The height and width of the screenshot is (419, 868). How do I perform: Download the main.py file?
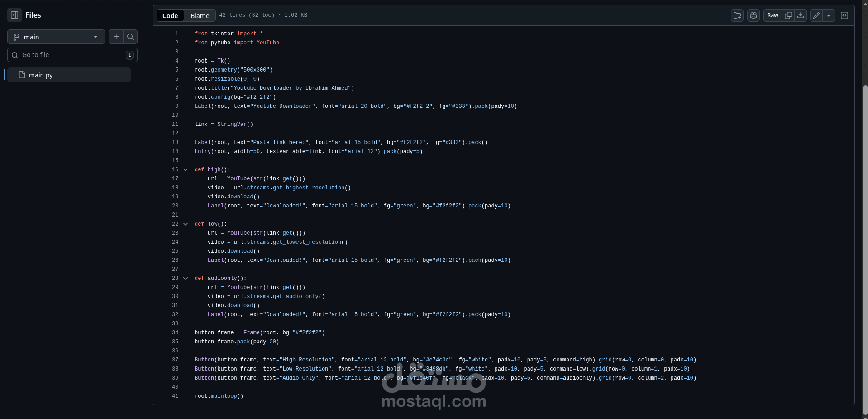pyautogui.click(x=801, y=15)
